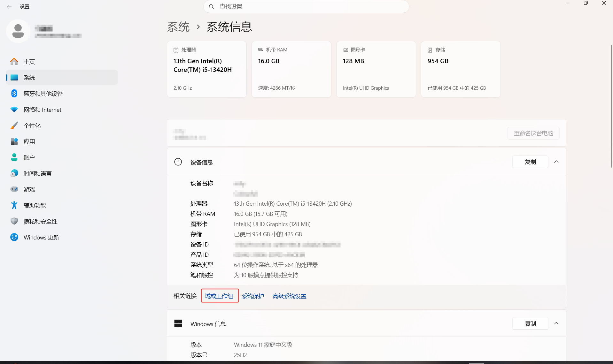
Task: Click text 16.0 GB (15.7 GB 可用)
Action: [x=260, y=214]
